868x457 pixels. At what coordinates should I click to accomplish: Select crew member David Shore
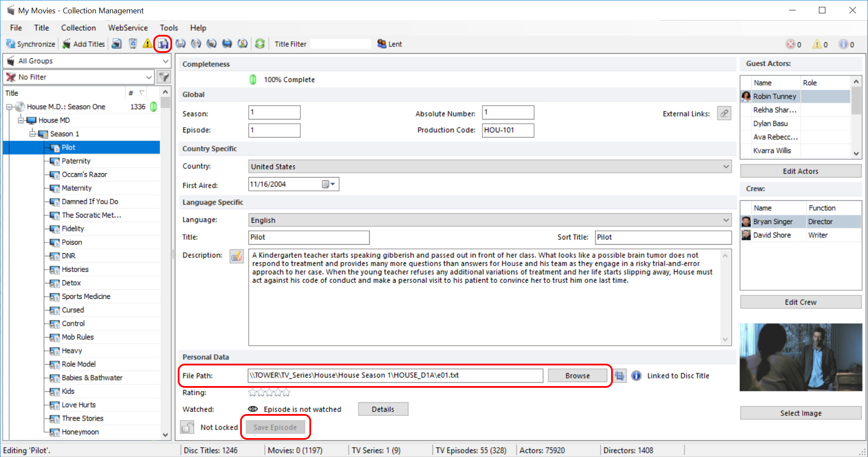coord(800,235)
